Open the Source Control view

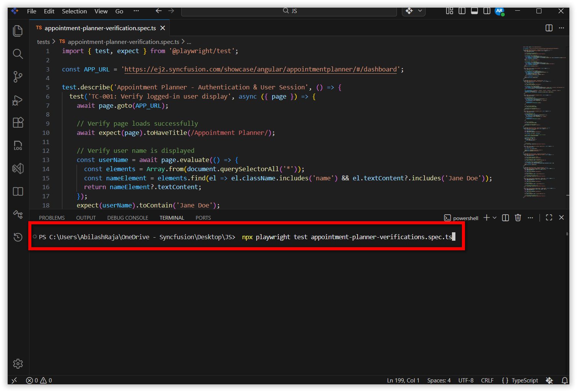tap(18, 77)
